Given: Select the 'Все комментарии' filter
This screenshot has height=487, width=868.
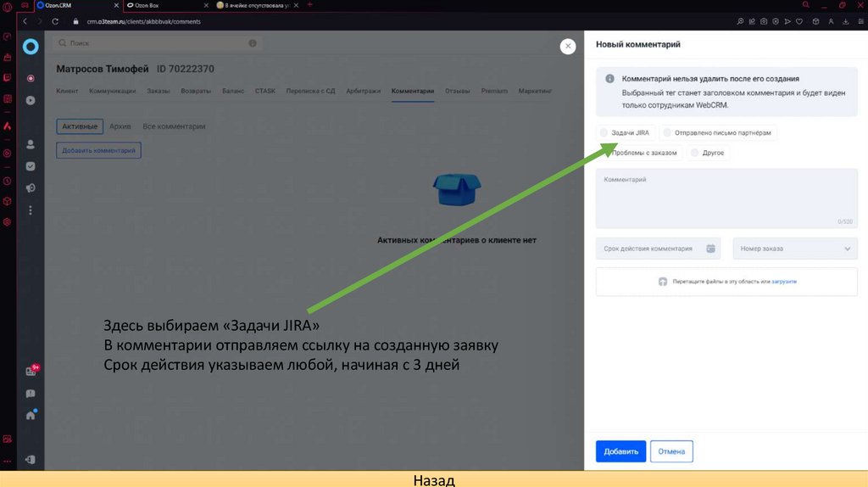Looking at the screenshot, I should click(x=174, y=126).
